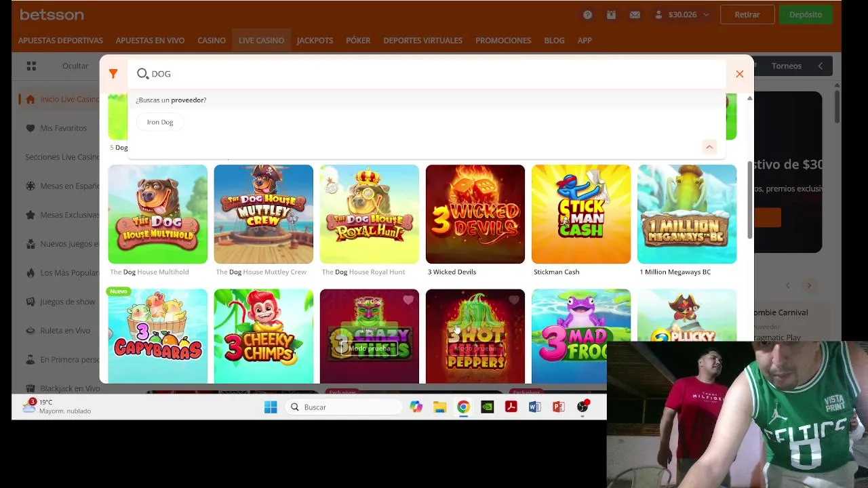This screenshot has height=488, width=868.
Task: Open Adobe Acrobat from the taskbar
Action: (511, 407)
